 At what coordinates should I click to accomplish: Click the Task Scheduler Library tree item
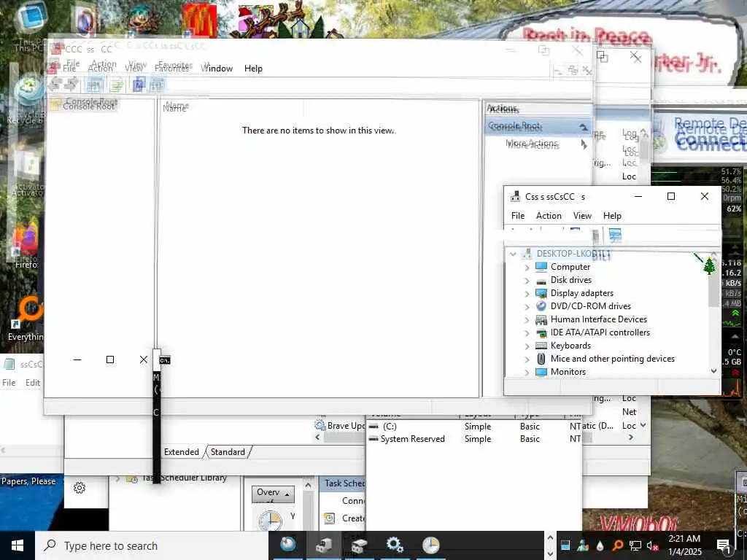[185, 478]
